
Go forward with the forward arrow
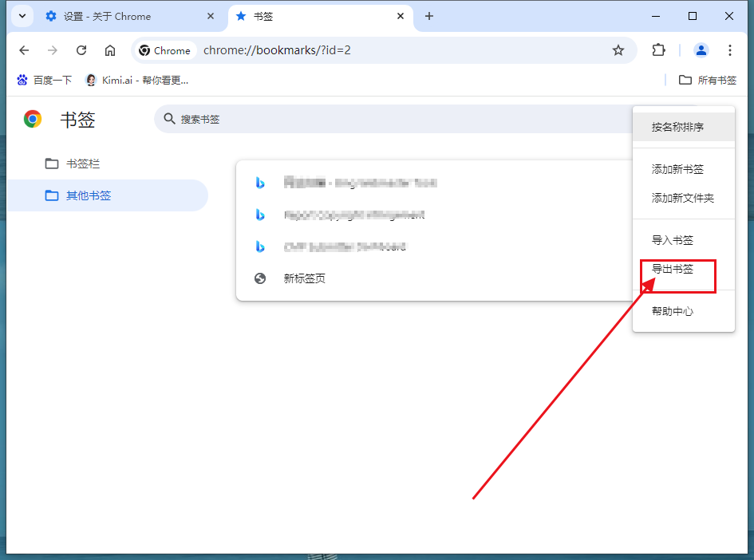pos(53,50)
